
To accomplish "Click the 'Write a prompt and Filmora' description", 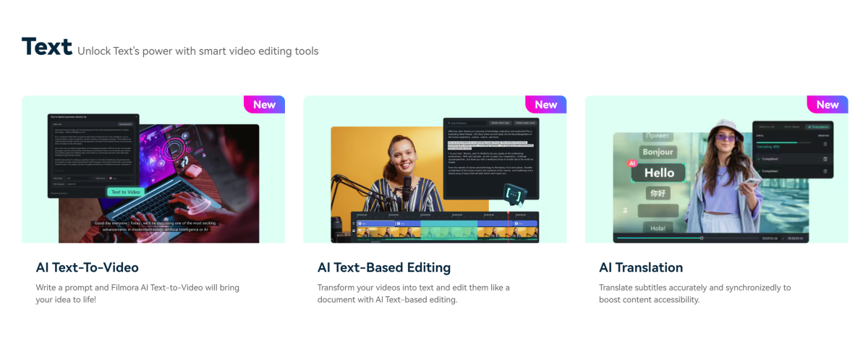I will (137, 293).
